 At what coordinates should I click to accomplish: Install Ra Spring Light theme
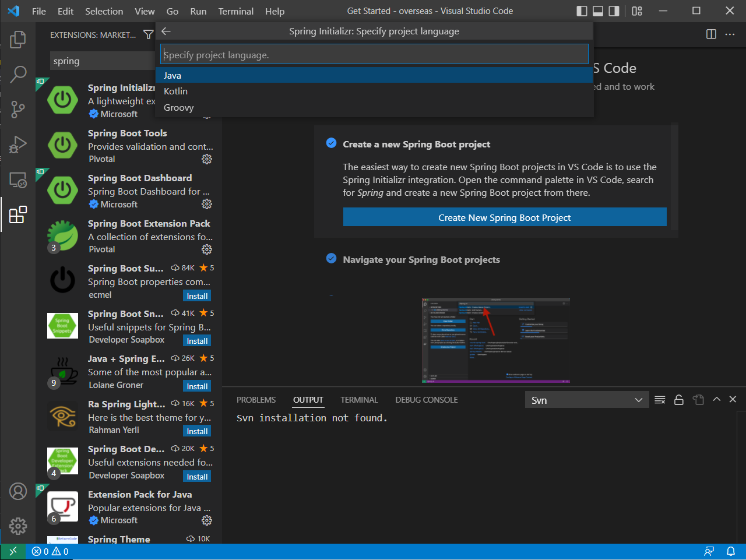(x=197, y=431)
